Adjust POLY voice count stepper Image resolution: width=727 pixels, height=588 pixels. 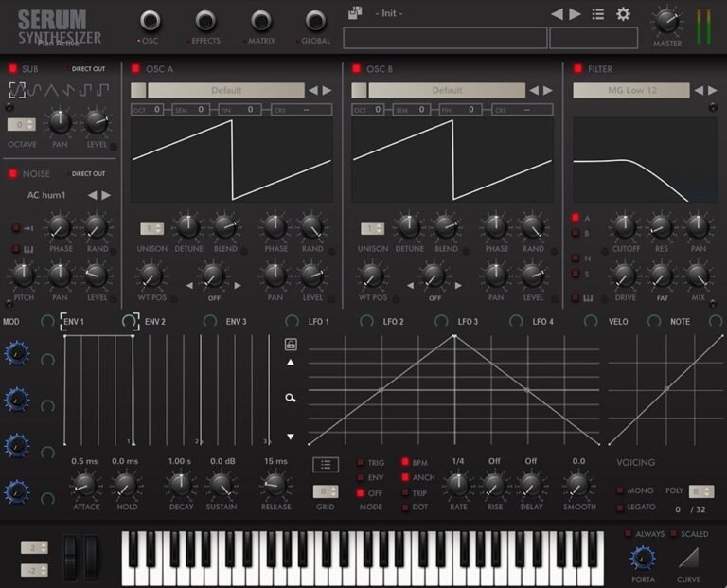(x=701, y=491)
